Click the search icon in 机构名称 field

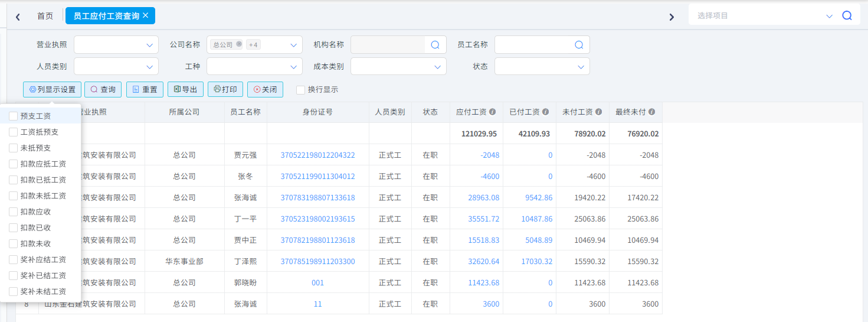(435, 45)
